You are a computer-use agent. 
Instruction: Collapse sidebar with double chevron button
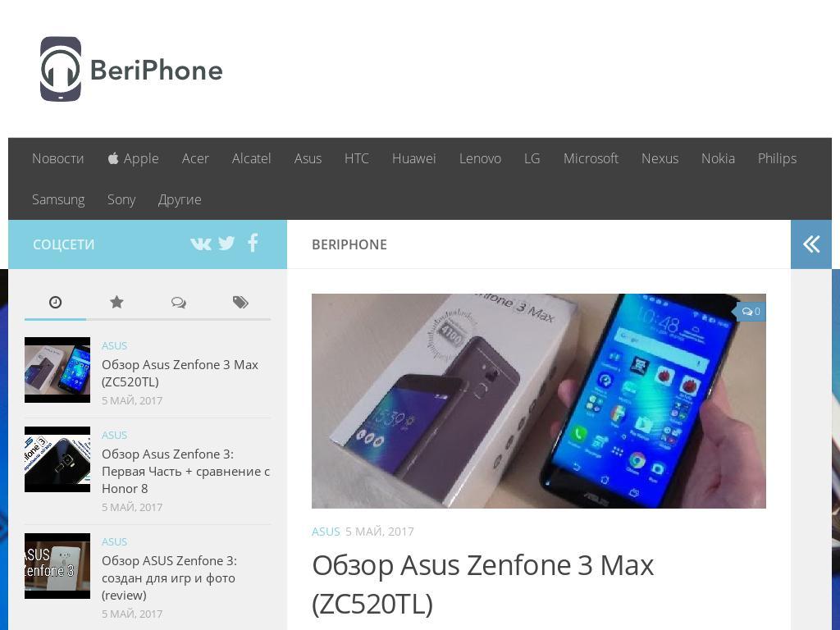click(x=811, y=244)
